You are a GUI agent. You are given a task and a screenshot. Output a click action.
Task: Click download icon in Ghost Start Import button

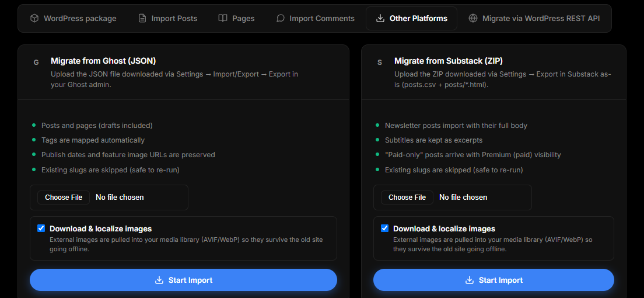pyautogui.click(x=159, y=280)
